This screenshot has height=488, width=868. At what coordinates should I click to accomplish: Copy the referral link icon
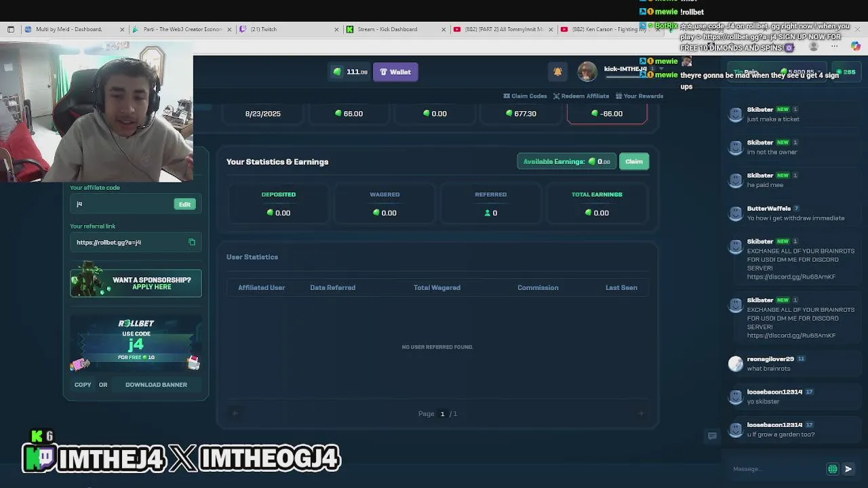click(192, 242)
